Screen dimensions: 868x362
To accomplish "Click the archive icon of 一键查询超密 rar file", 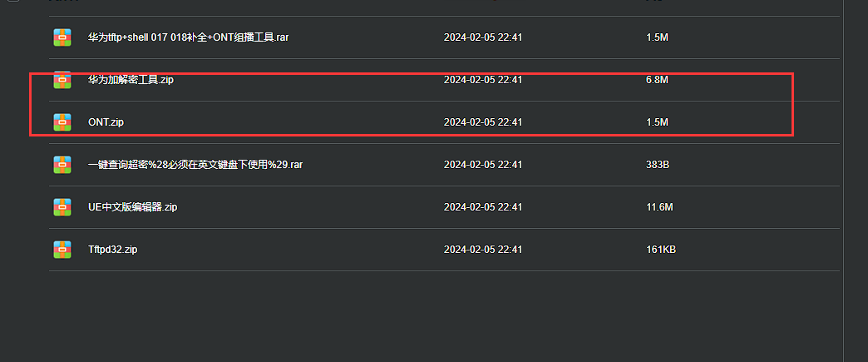I will 62,165.
